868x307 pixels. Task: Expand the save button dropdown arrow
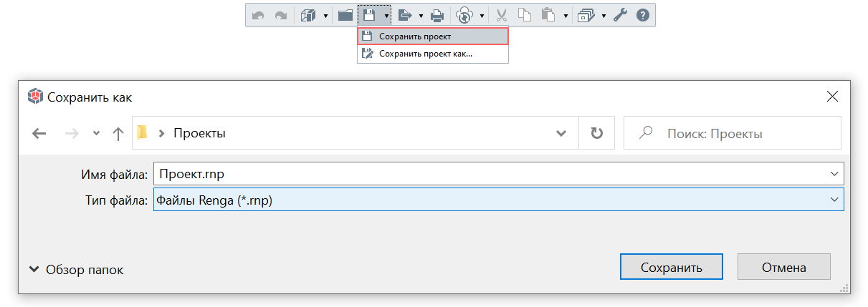(x=386, y=15)
